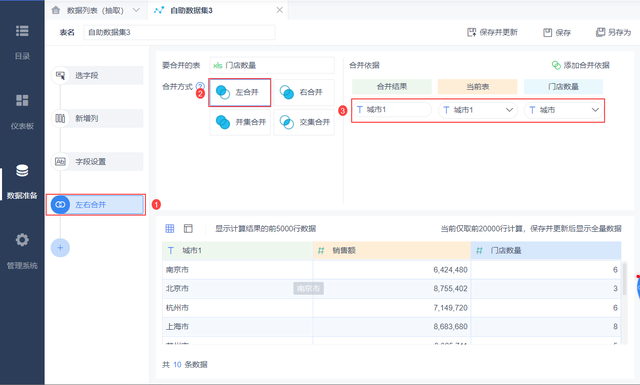The image size is (640, 385).
Task: Open the 管理系统 gear section
Action: click(x=22, y=251)
